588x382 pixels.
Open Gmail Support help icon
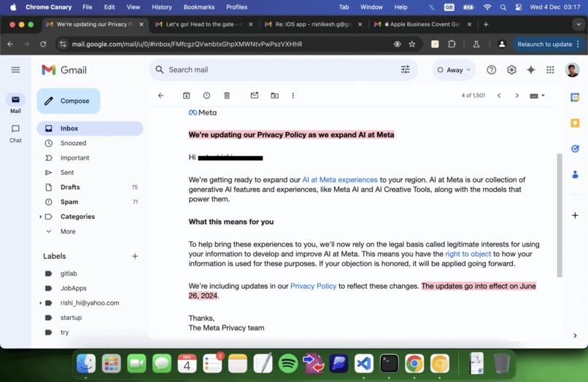[x=491, y=70]
